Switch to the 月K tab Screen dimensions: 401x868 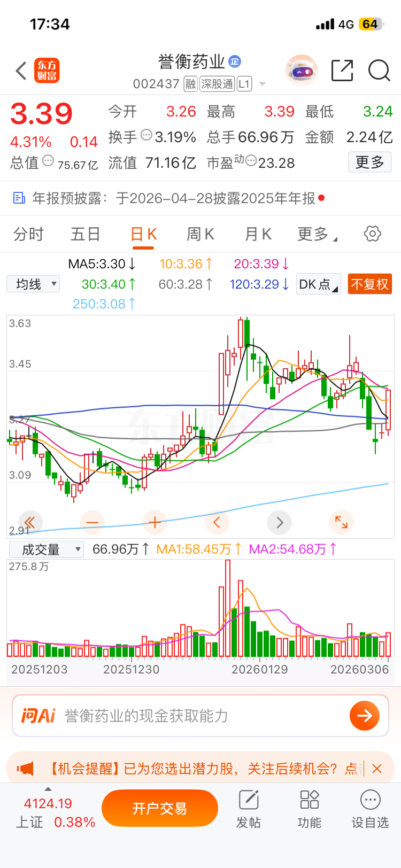258,234
